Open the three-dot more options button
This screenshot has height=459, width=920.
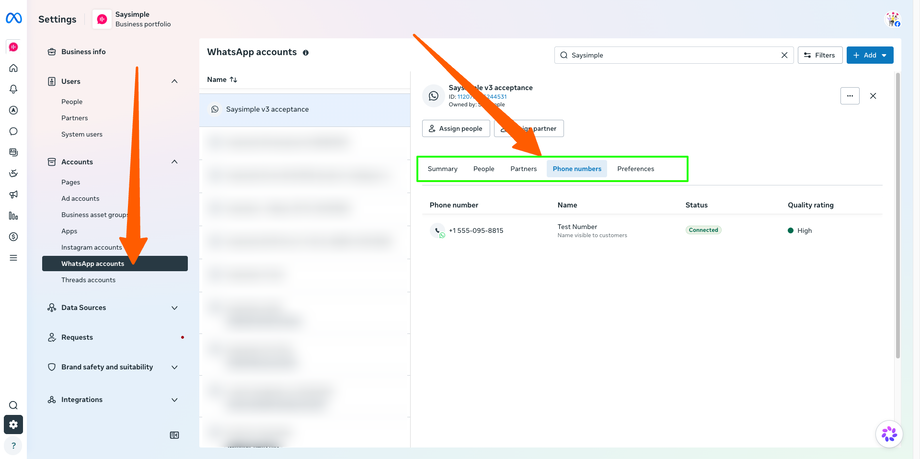pyautogui.click(x=850, y=96)
